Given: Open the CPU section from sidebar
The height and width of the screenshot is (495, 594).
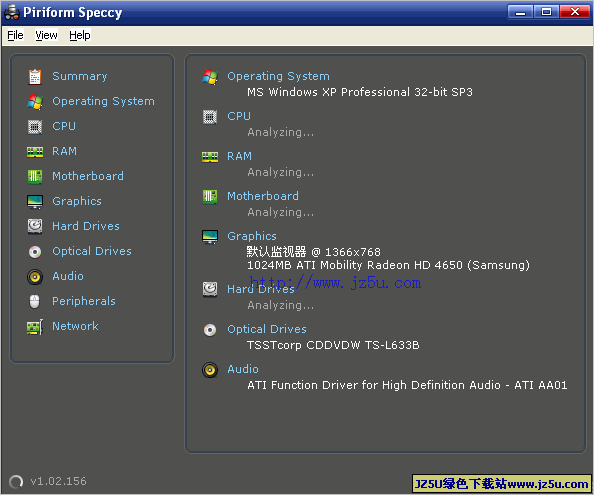Looking at the screenshot, I should point(64,126).
